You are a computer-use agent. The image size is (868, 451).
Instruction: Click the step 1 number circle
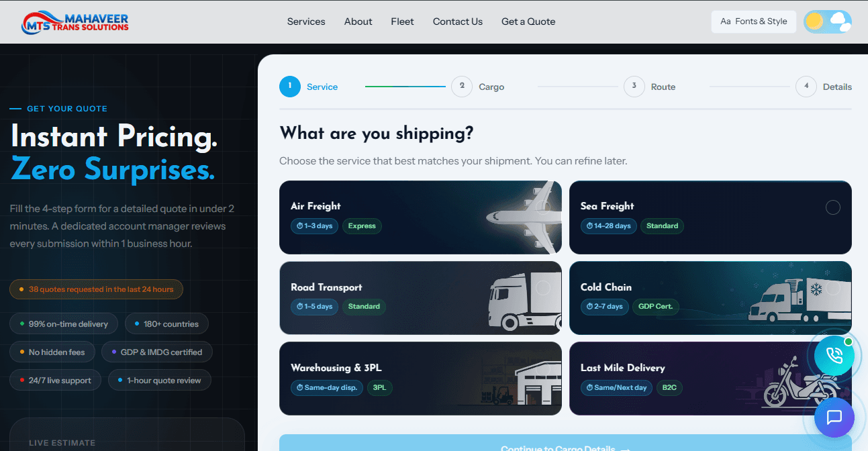pyautogui.click(x=290, y=87)
